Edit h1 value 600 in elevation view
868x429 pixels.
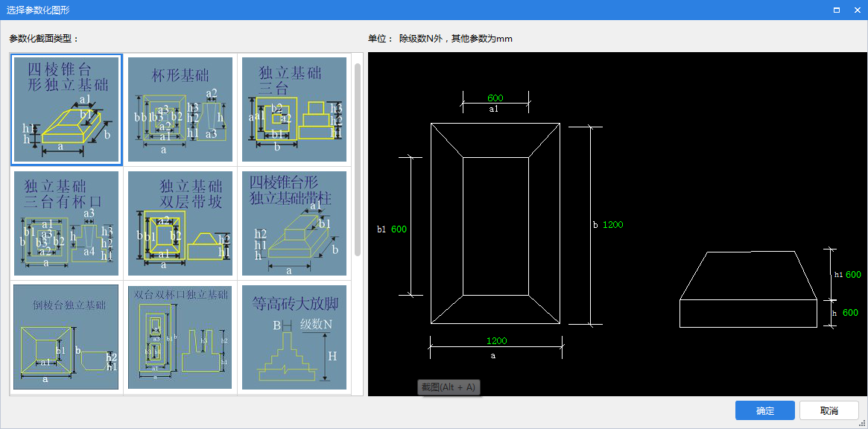tap(853, 275)
